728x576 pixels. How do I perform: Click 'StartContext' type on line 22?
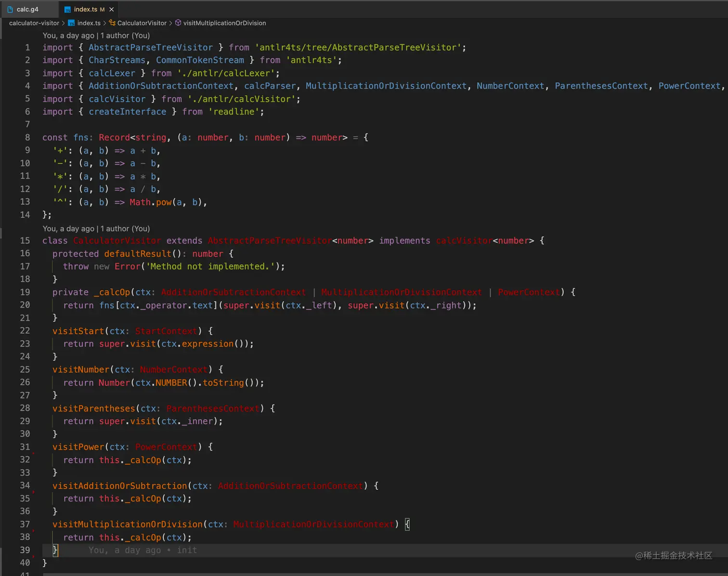click(166, 331)
